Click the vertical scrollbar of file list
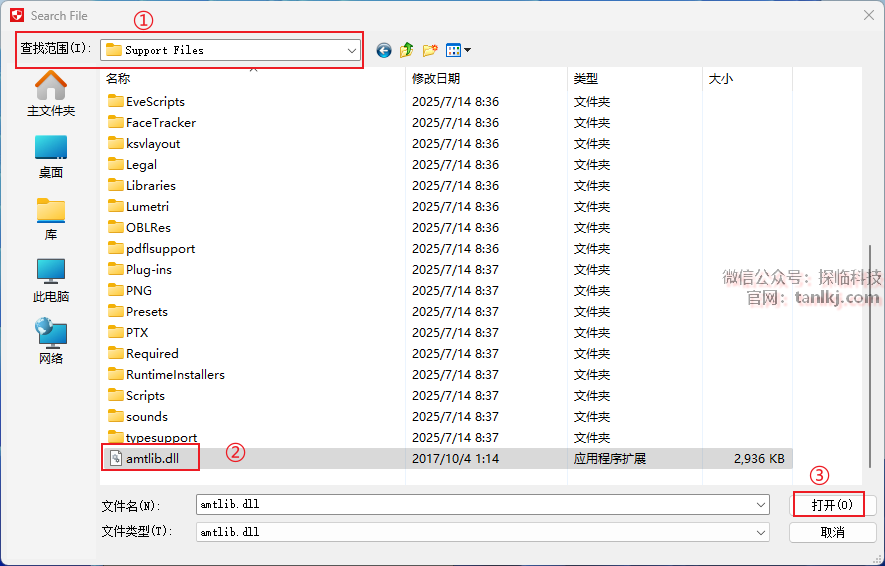The width and height of the screenshot is (885, 566). point(870,357)
